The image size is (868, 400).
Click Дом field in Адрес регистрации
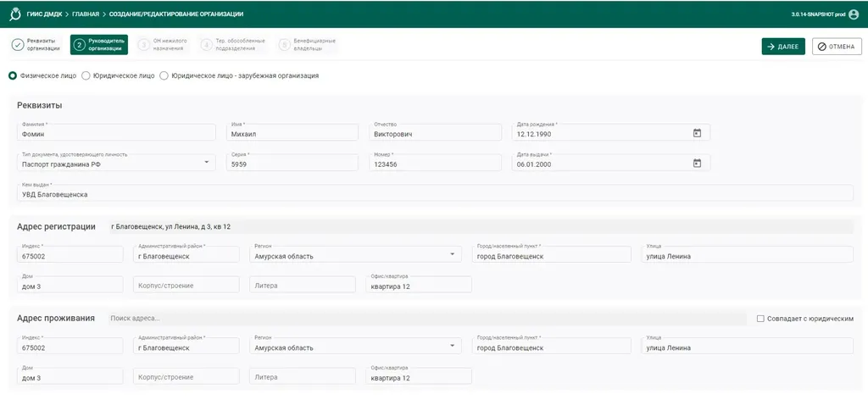click(70, 285)
